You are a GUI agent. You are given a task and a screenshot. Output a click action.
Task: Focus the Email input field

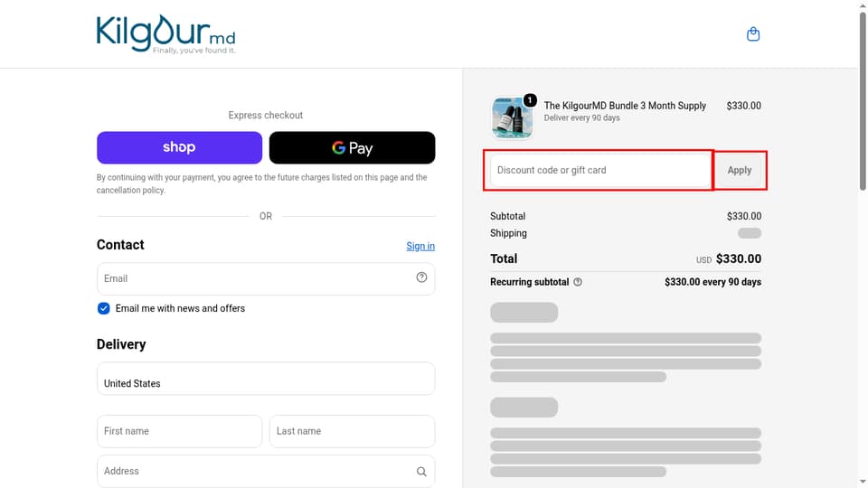click(x=266, y=278)
